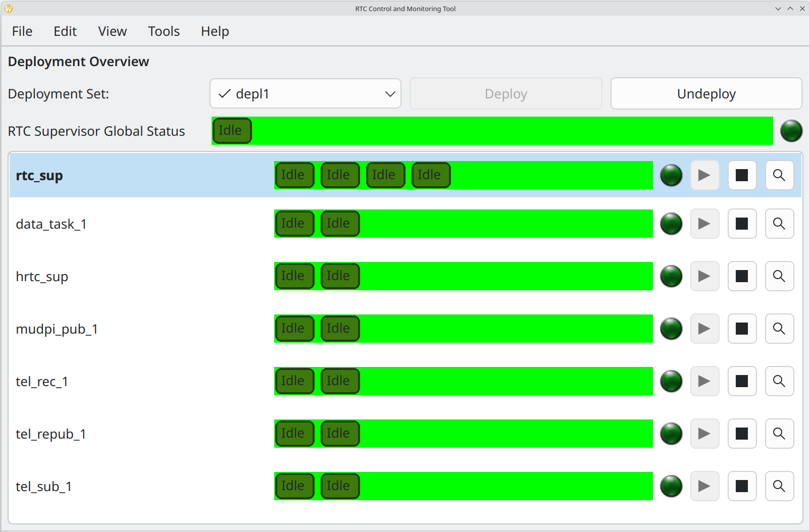Click the play icon for data_task_1

click(704, 224)
